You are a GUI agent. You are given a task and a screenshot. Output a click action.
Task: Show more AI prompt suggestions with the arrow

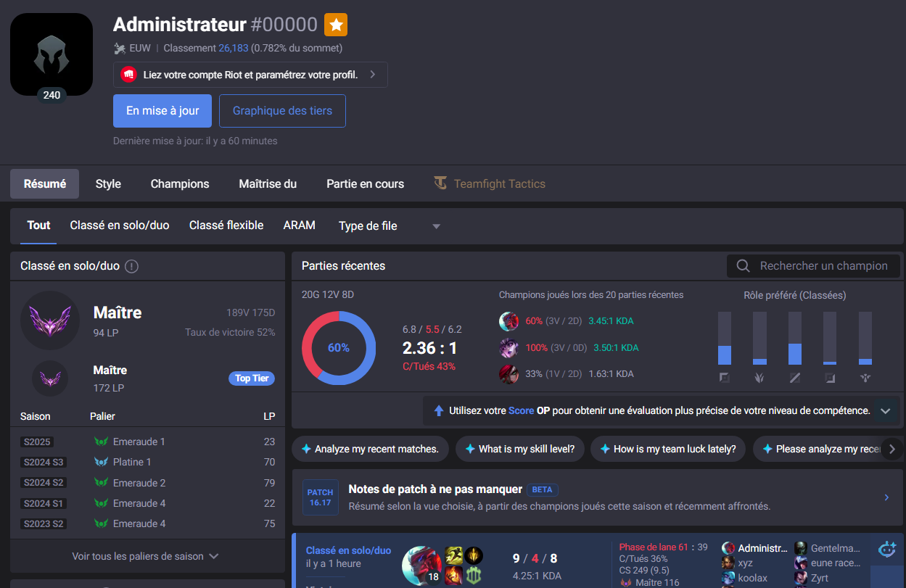pyautogui.click(x=892, y=449)
